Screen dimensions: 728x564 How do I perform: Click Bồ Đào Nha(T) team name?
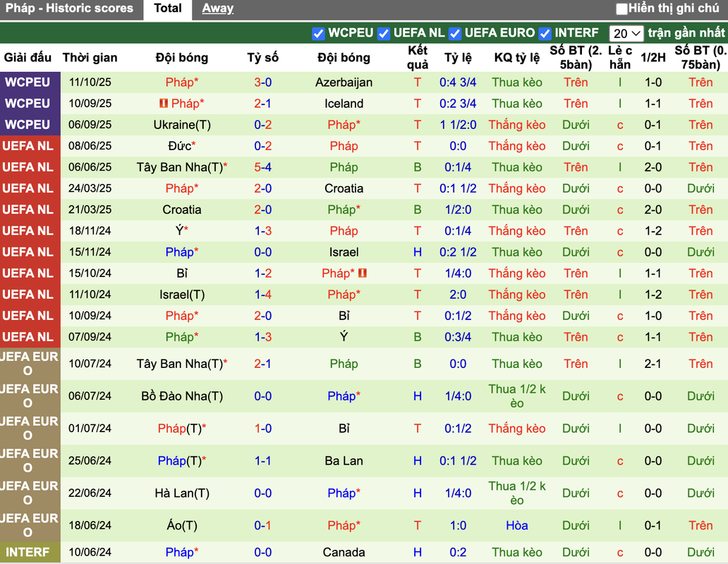pyautogui.click(x=182, y=396)
